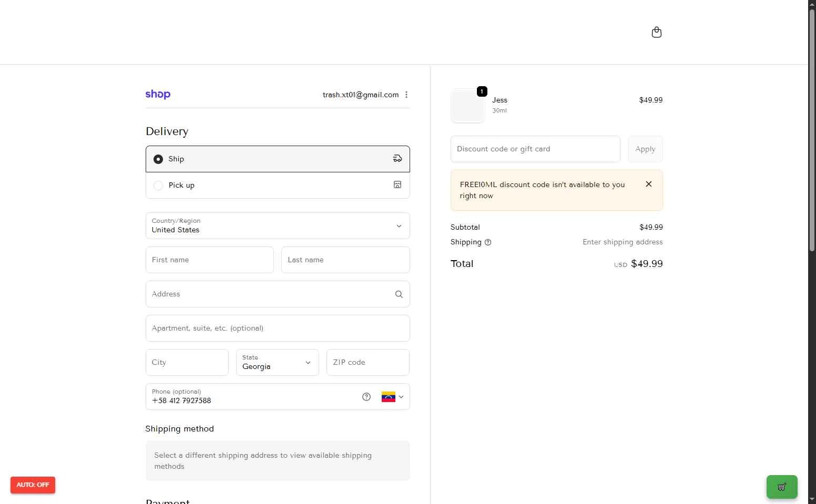Click the City input field

coord(187,362)
